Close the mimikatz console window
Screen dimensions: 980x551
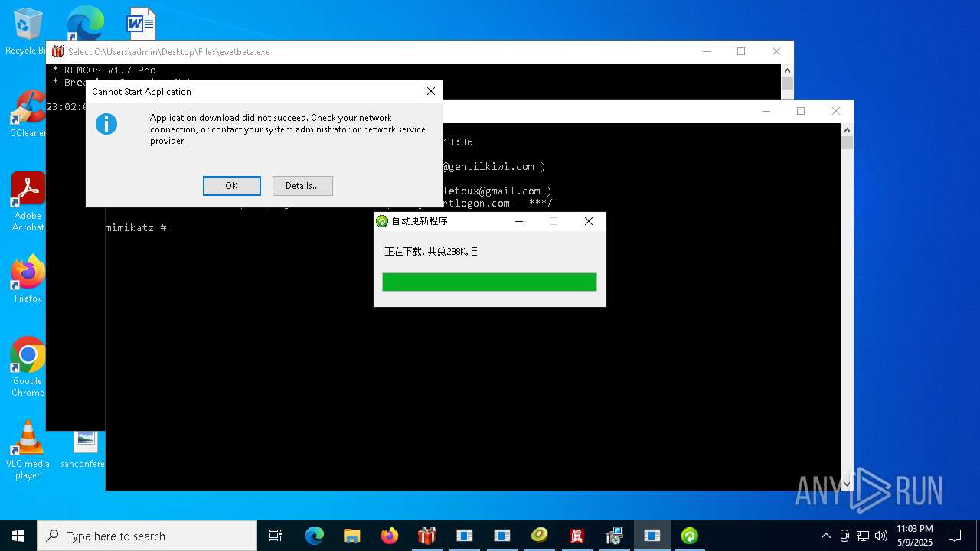(x=835, y=111)
